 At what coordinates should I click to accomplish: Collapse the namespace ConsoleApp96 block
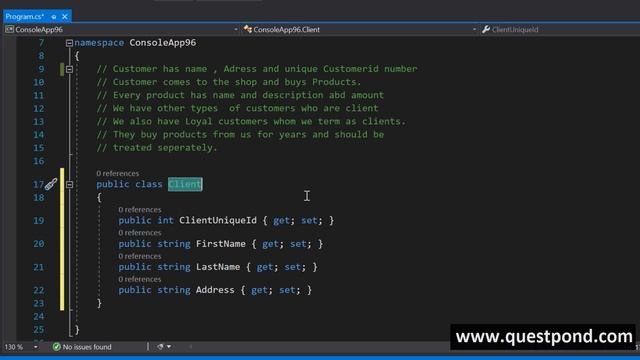click(69, 43)
